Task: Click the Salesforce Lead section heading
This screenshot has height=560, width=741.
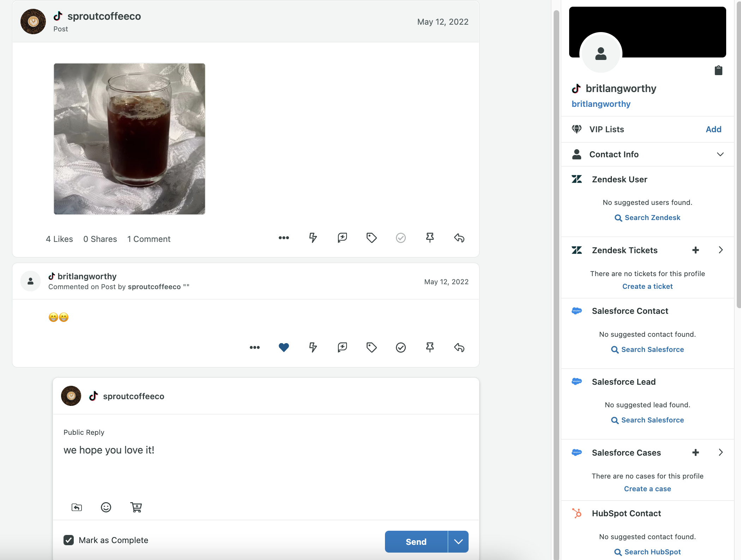Action: 623,382
